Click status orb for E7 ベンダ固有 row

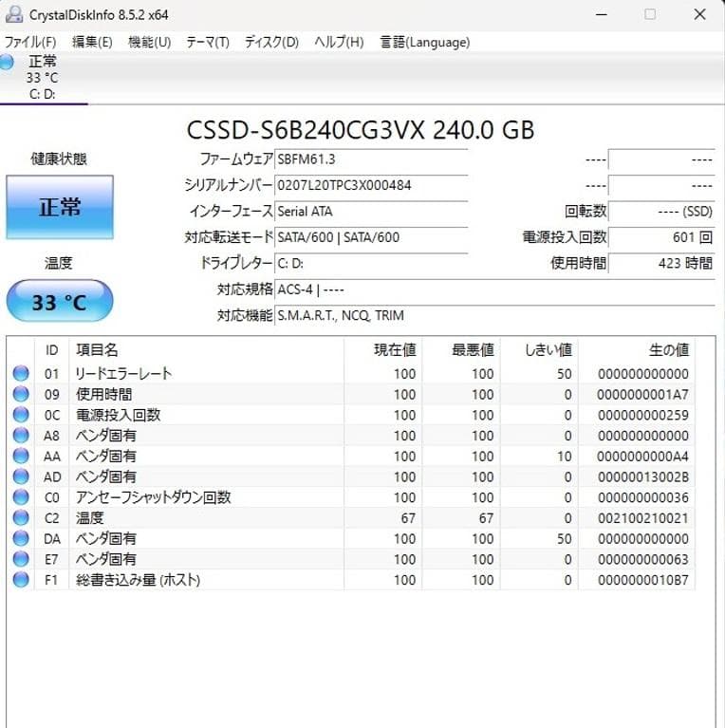tap(21, 558)
